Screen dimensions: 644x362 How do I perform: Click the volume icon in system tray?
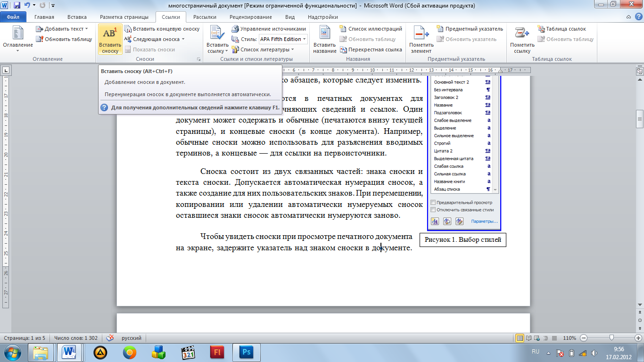point(593,353)
